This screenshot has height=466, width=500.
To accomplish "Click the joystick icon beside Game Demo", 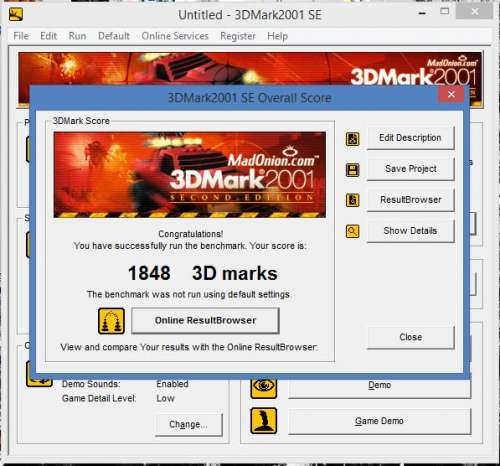I will (263, 421).
